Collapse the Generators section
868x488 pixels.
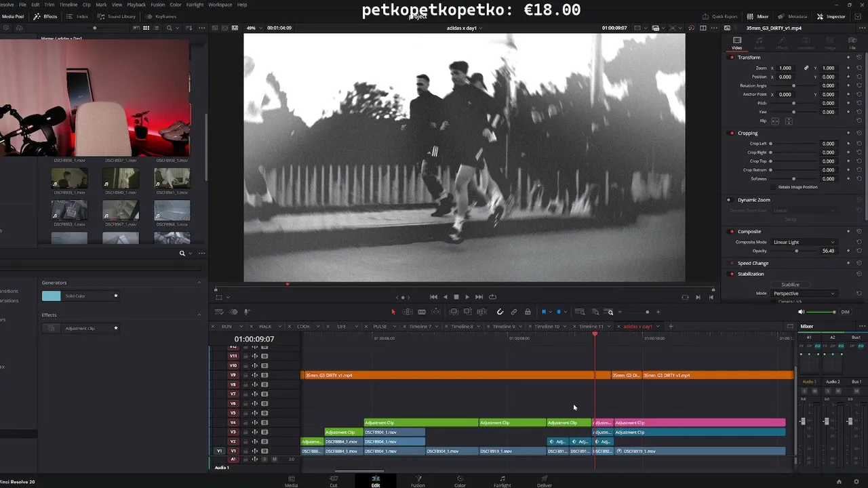[x=199, y=283]
